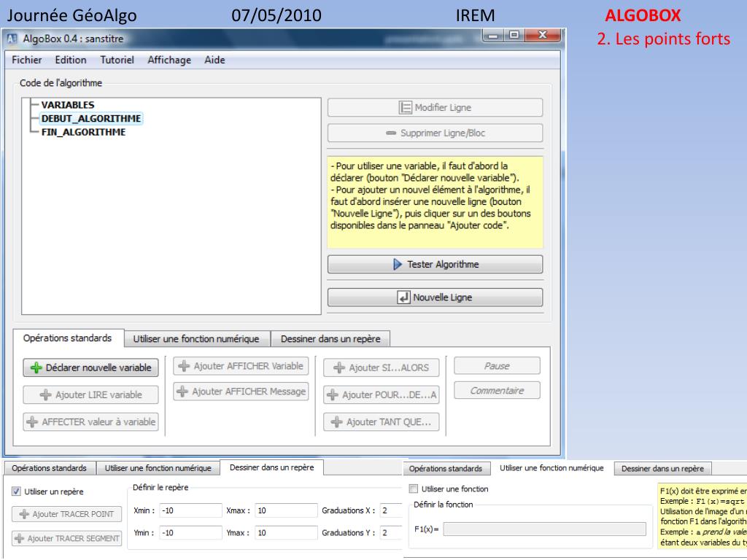Click AFFECTER valeur à variable
Viewport: 747px width, 560px height.
90,422
